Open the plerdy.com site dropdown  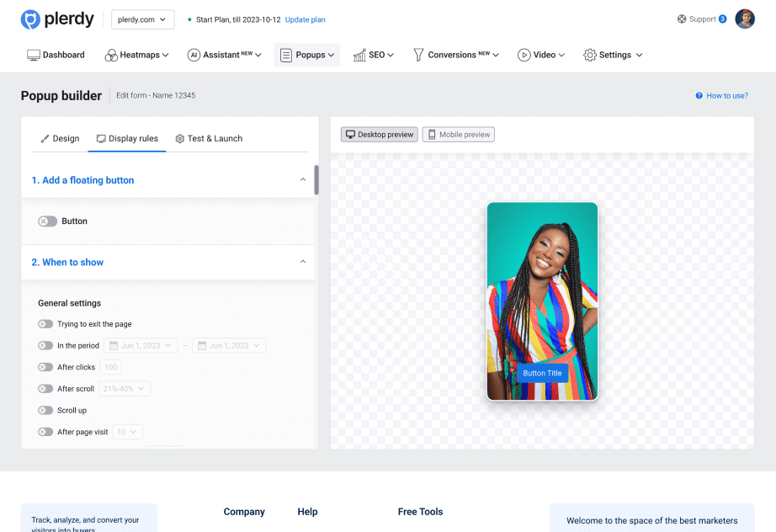click(142, 19)
